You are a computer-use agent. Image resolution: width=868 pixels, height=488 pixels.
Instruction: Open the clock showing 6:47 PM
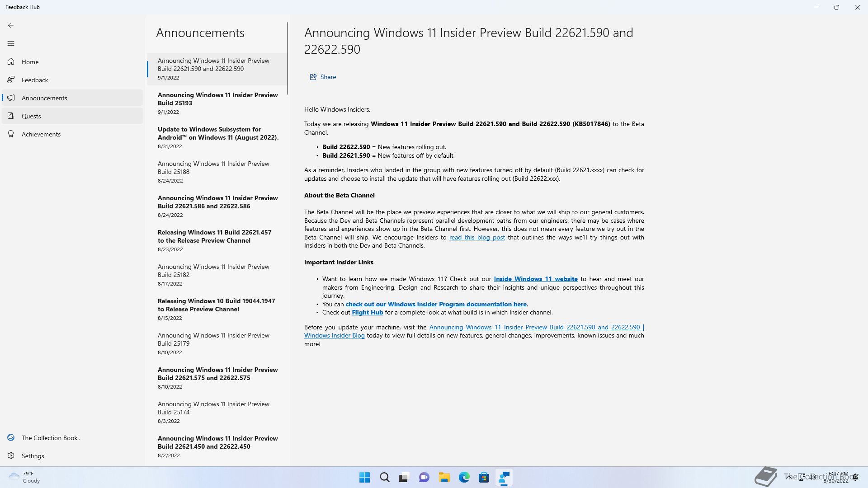836,477
